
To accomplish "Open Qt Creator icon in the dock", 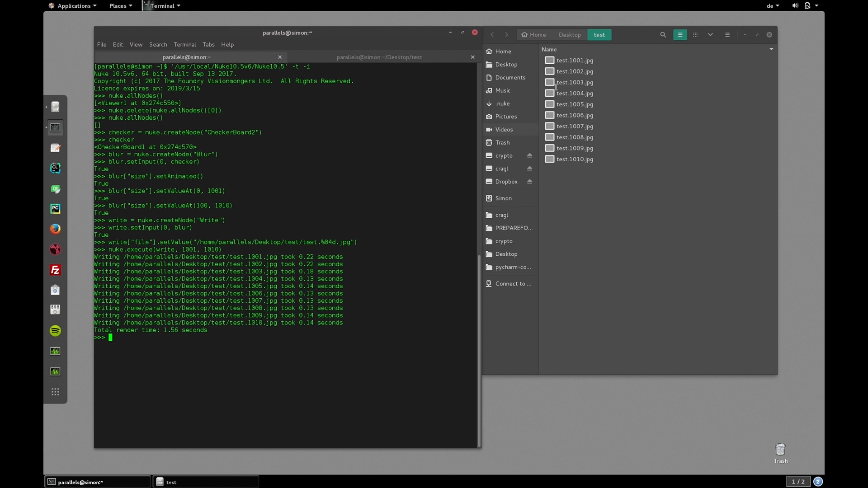I will point(55,188).
